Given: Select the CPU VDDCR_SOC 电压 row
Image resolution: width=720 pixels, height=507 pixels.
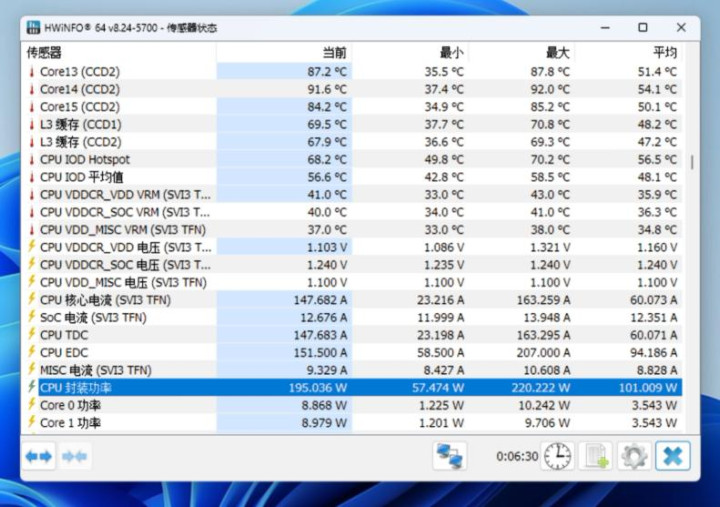Looking at the screenshot, I should pyautogui.click(x=352, y=265).
